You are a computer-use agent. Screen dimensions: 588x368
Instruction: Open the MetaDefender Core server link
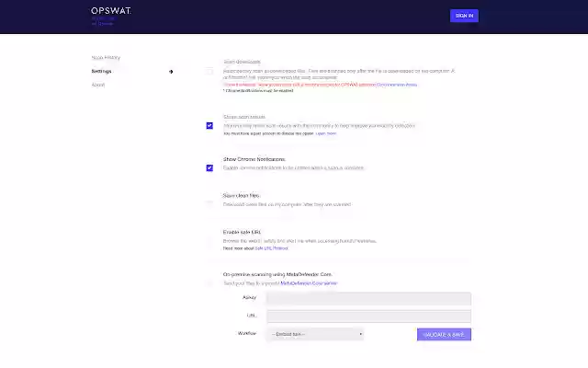point(309,283)
